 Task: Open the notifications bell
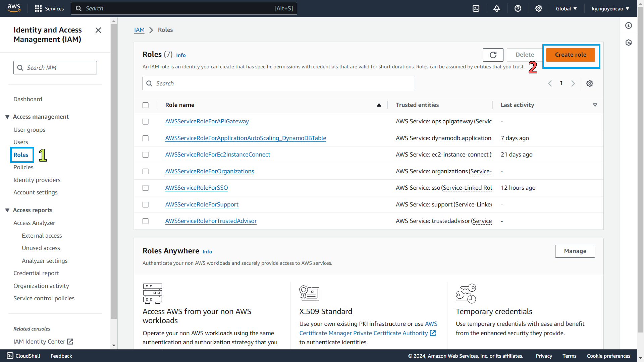pos(497,8)
